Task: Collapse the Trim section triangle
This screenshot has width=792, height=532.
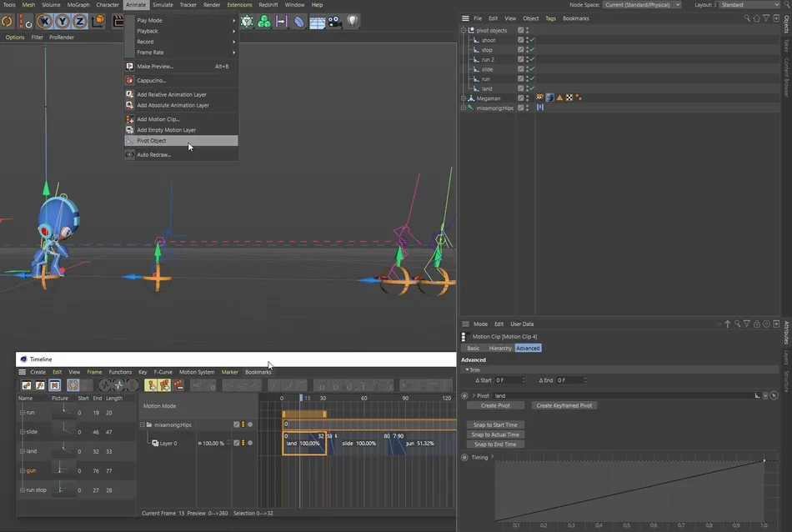Action: coord(467,370)
